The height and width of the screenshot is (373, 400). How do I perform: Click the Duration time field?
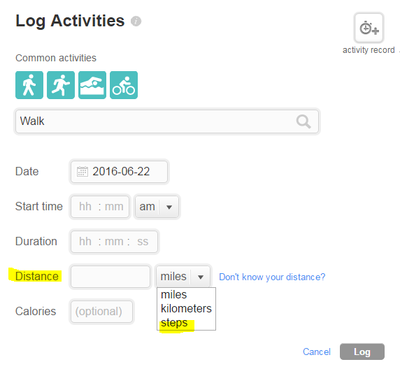pyautogui.click(x=114, y=241)
